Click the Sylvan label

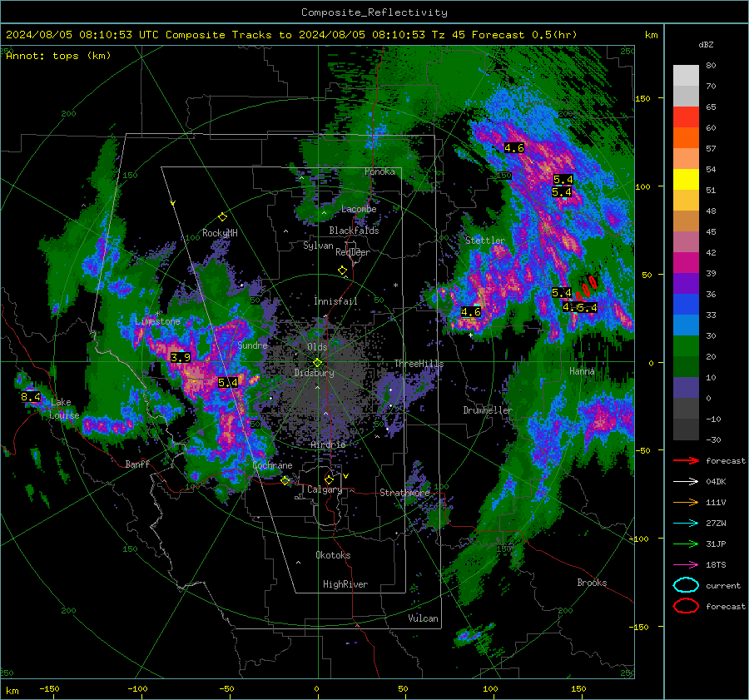click(x=318, y=246)
